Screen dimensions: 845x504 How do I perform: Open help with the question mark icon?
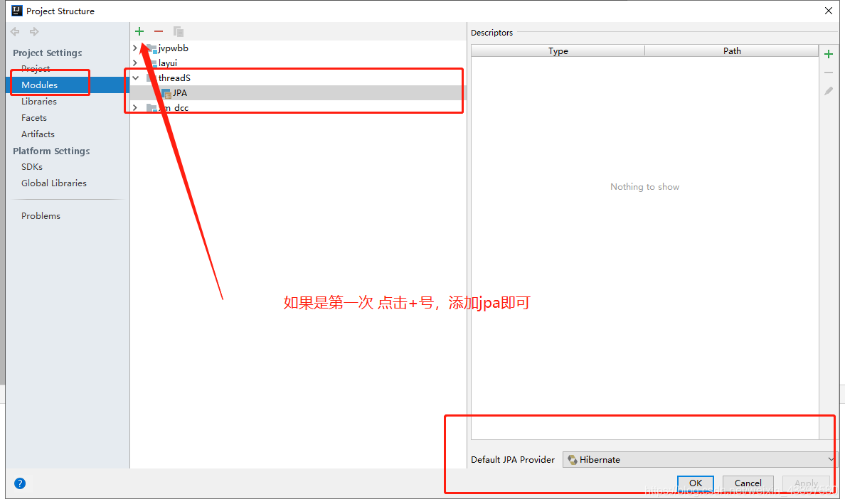click(x=20, y=483)
